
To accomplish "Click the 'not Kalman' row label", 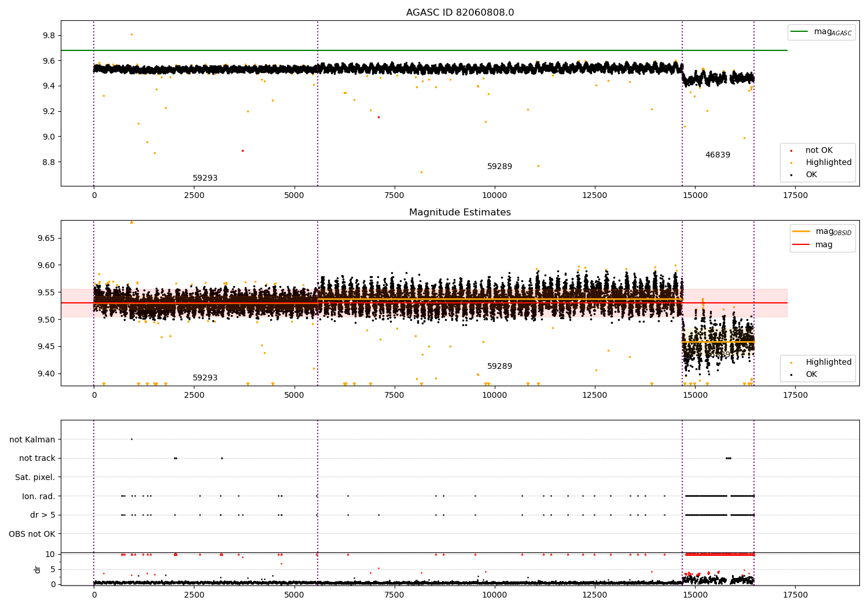I will coord(32,439).
